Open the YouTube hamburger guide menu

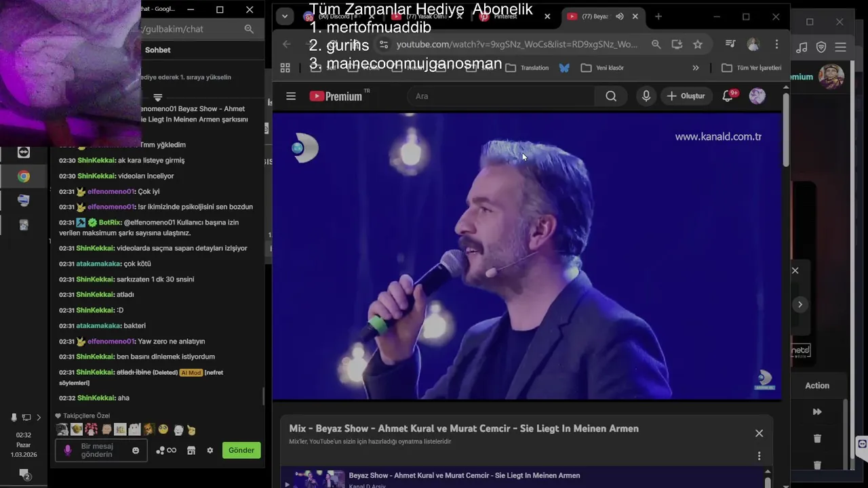coord(291,96)
